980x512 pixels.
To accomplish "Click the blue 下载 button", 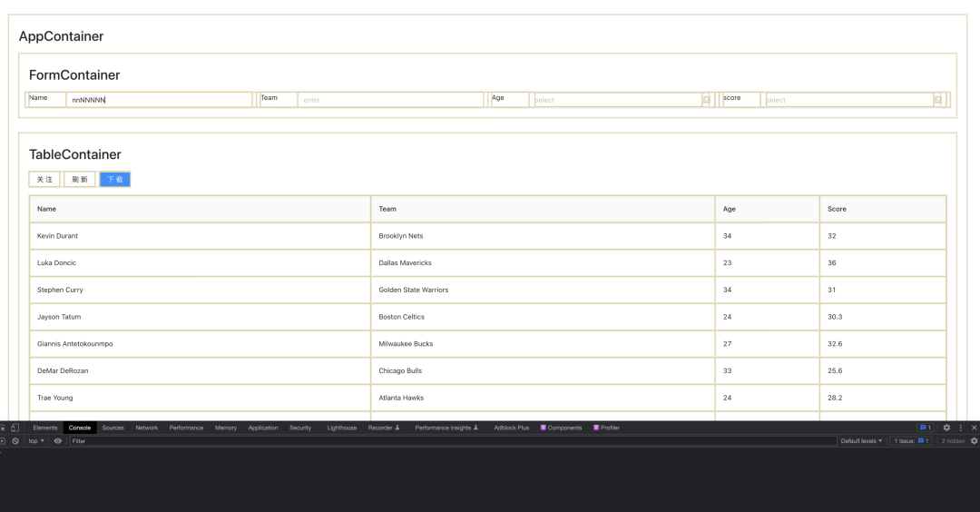I will (115, 180).
